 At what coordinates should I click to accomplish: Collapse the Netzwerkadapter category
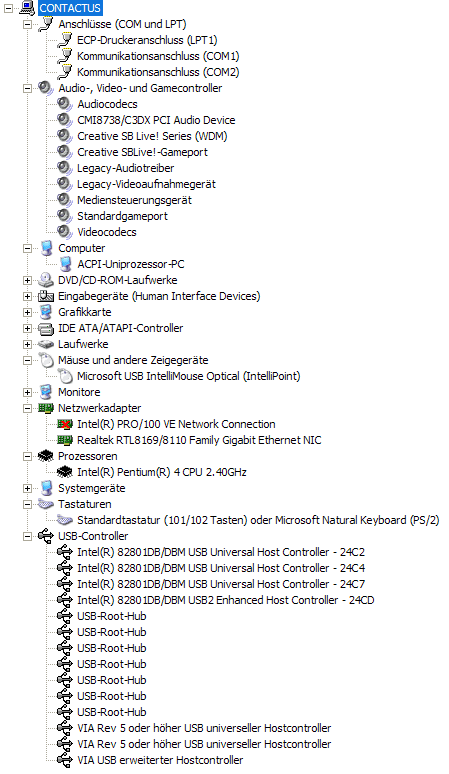28,408
